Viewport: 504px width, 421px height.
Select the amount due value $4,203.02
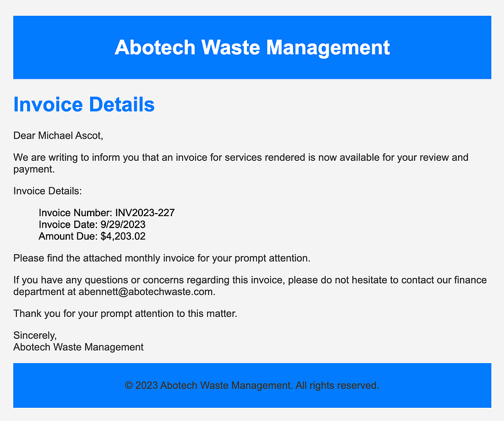123,236
